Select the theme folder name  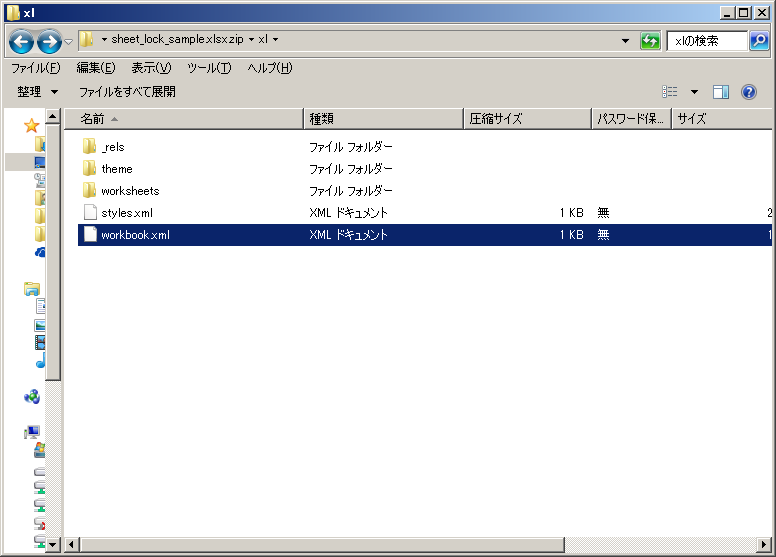pos(117,169)
